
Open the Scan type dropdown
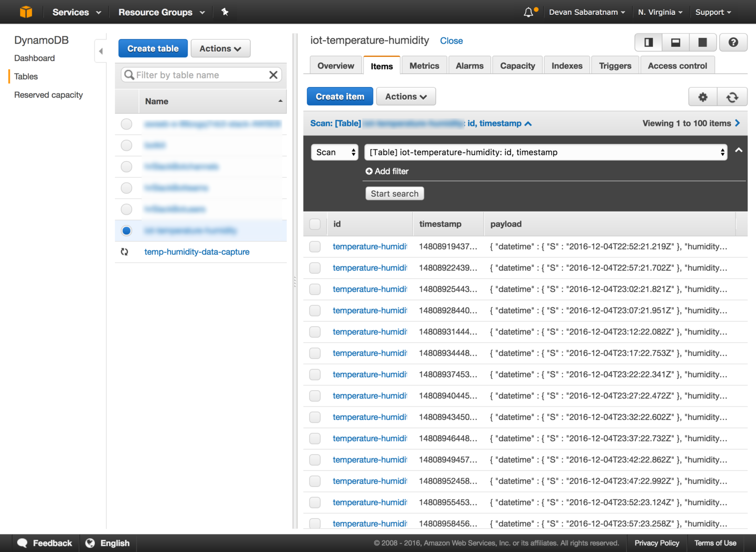pyautogui.click(x=335, y=152)
